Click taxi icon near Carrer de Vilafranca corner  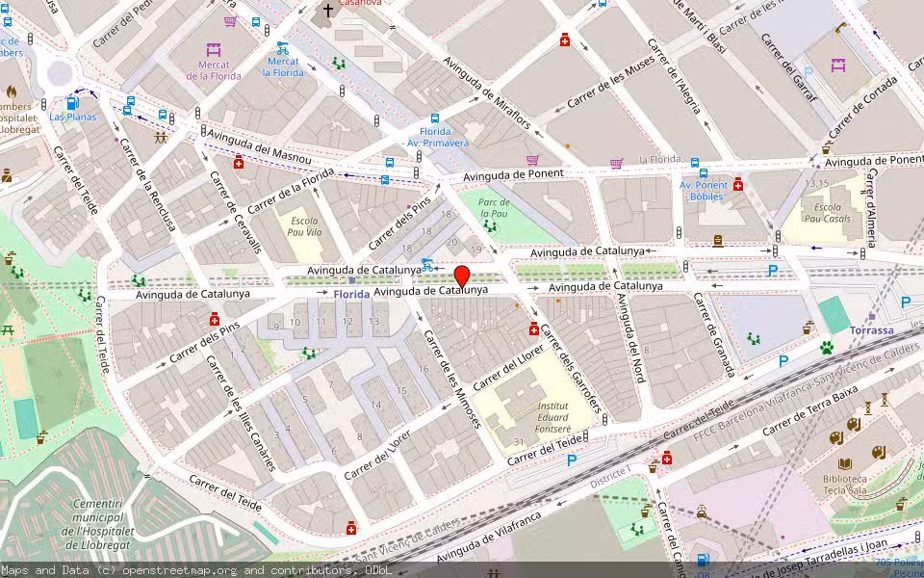coord(702,512)
